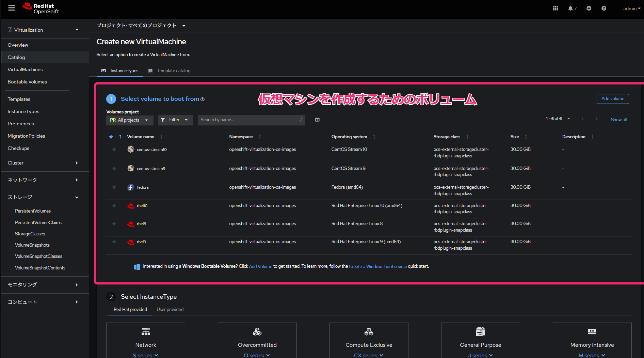Expand the Cluster navigation section
Viewport: 644px width, 358px height.
(x=44, y=163)
